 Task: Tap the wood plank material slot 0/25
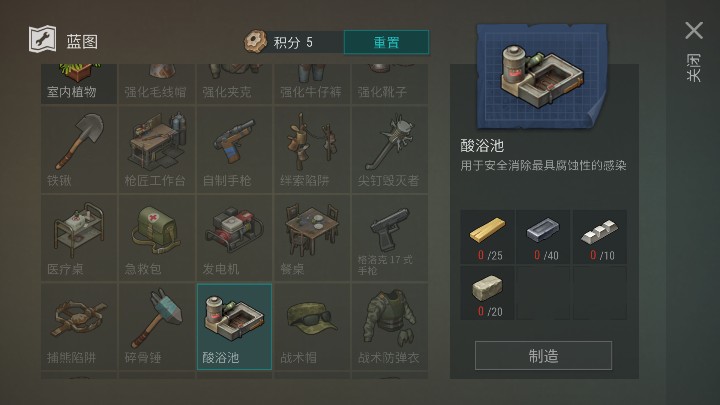point(488,237)
